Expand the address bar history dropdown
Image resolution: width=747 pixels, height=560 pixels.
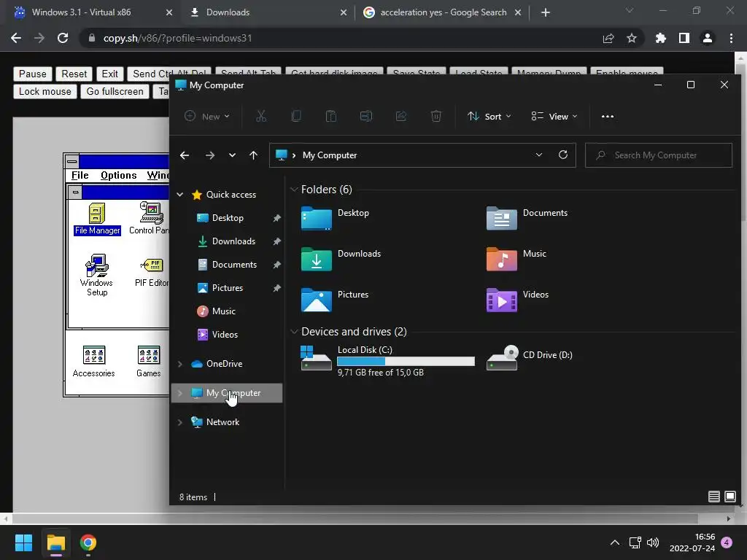pos(539,155)
